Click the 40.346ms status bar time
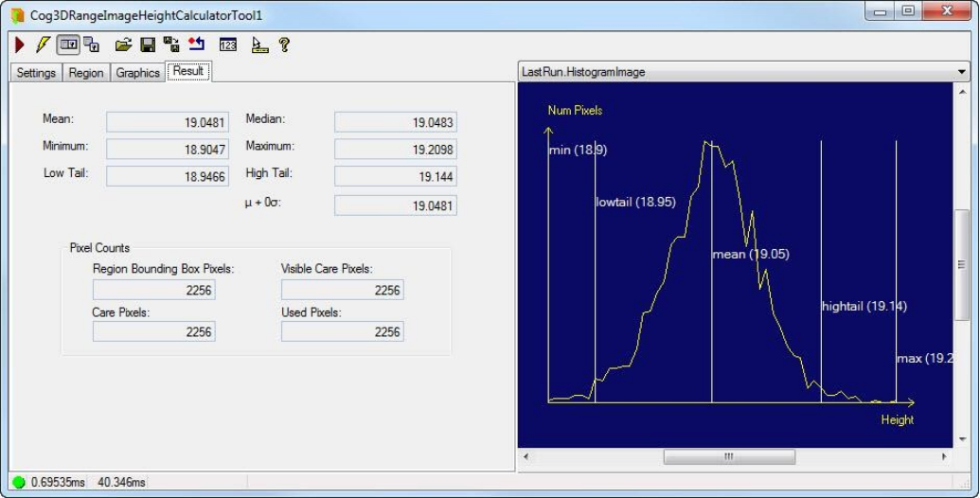This screenshot has width=980, height=498. pos(121,482)
